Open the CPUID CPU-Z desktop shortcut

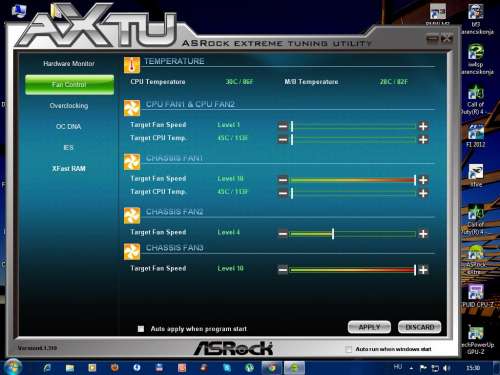[476, 296]
